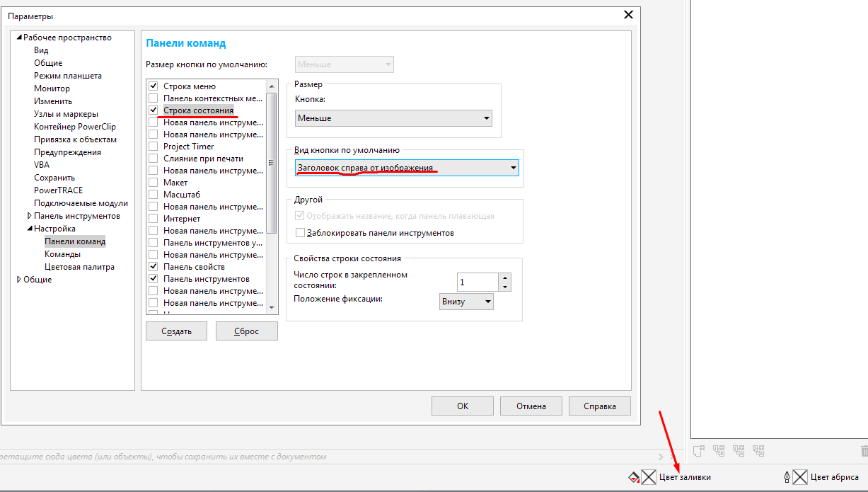Viewport: 868px width, 492px height.
Task: Select Общие under Рабочее пространство
Action: coord(48,63)
